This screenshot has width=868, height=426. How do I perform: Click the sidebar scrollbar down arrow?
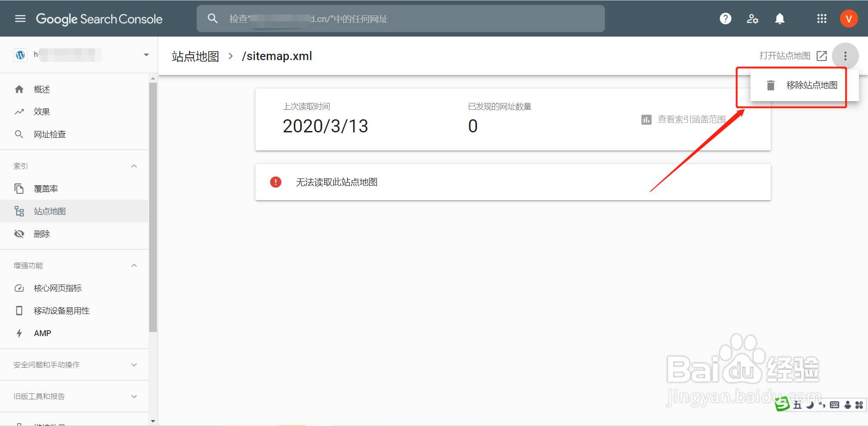153,421
